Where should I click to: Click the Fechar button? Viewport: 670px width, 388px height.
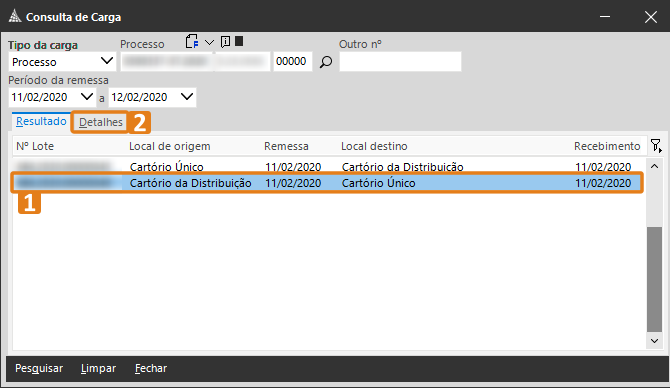click(151, 368)
